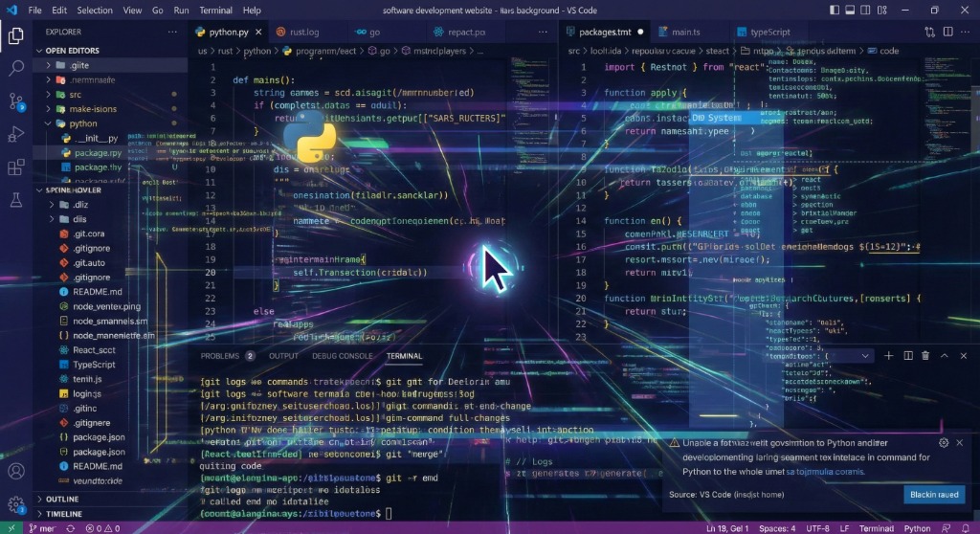The height and width of the screenshot is (534, 980).
Task: Close the bottom panel
Action: [x=964, y=356]
